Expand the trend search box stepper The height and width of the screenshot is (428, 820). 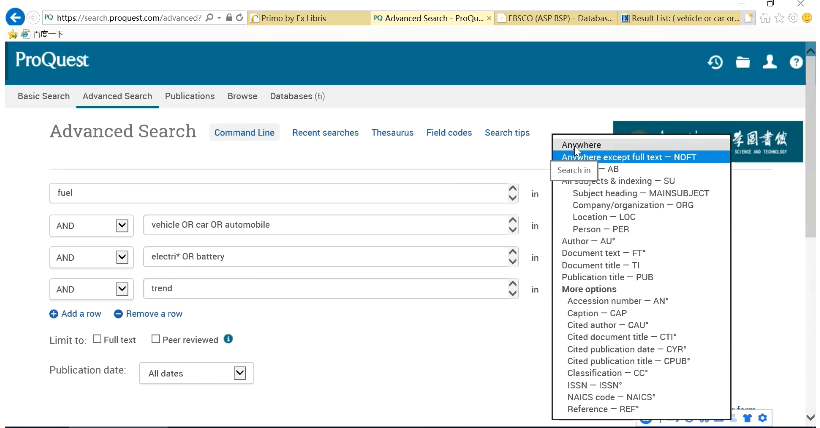(x=512, y=289)
